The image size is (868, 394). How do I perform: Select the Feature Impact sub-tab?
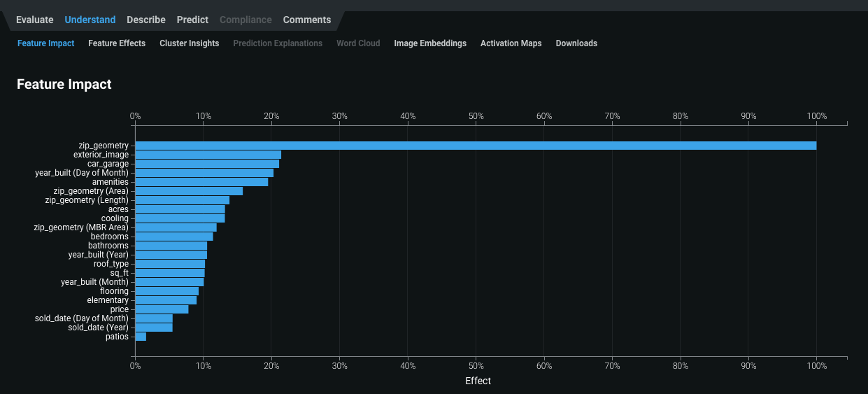(45, 43)
